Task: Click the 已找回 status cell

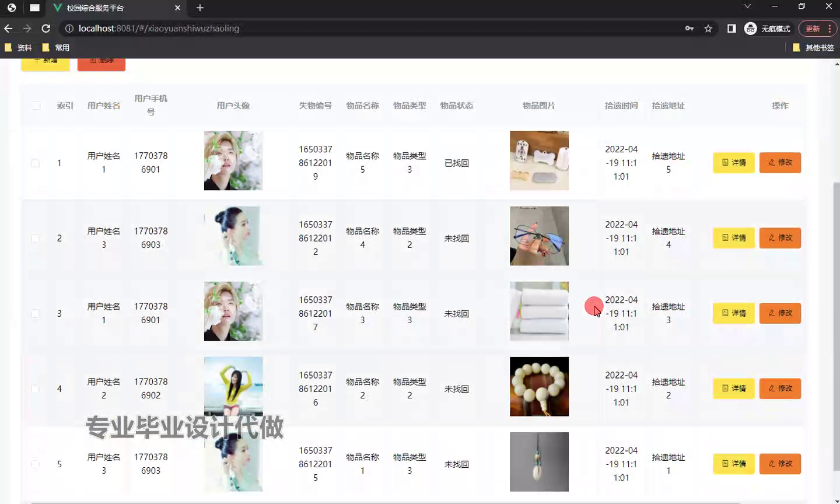Action: pos(457,163)
